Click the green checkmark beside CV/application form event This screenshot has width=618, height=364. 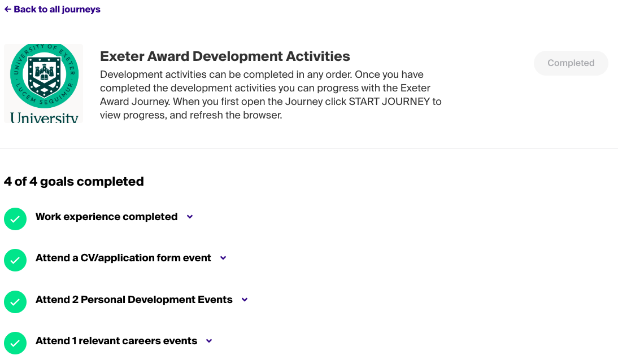[x=15, y=260]
